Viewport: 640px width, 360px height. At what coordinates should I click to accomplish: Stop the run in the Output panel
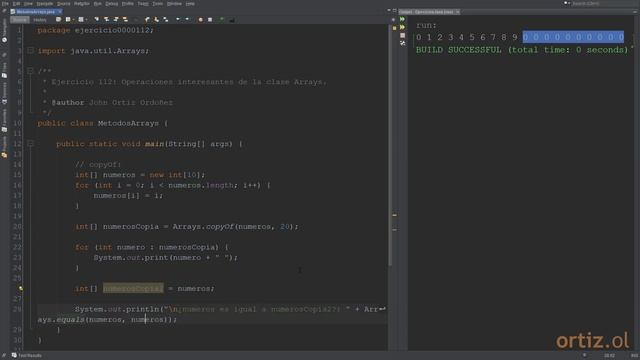[402, 36]
